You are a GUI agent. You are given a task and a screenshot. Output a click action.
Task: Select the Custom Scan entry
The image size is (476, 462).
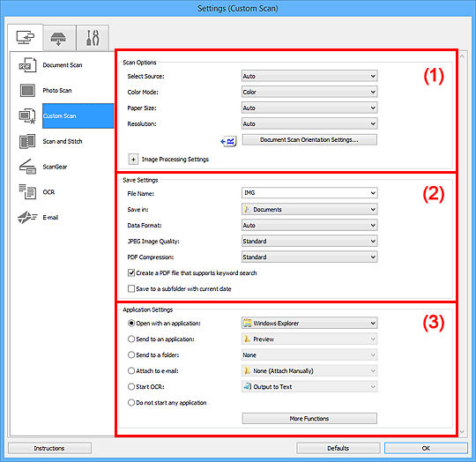[78, 116]
